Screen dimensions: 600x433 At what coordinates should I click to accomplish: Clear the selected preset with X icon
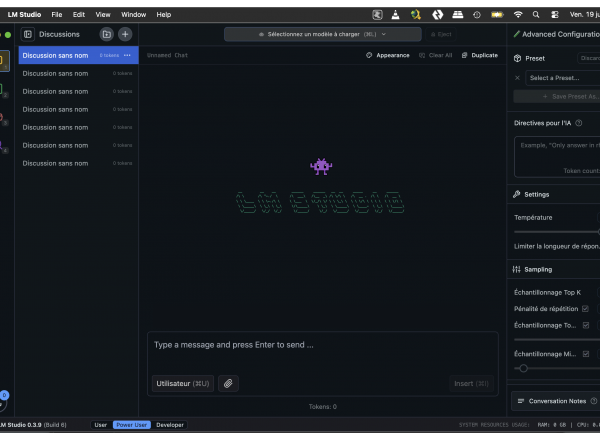pyautogui.click(x=517, y=78)
